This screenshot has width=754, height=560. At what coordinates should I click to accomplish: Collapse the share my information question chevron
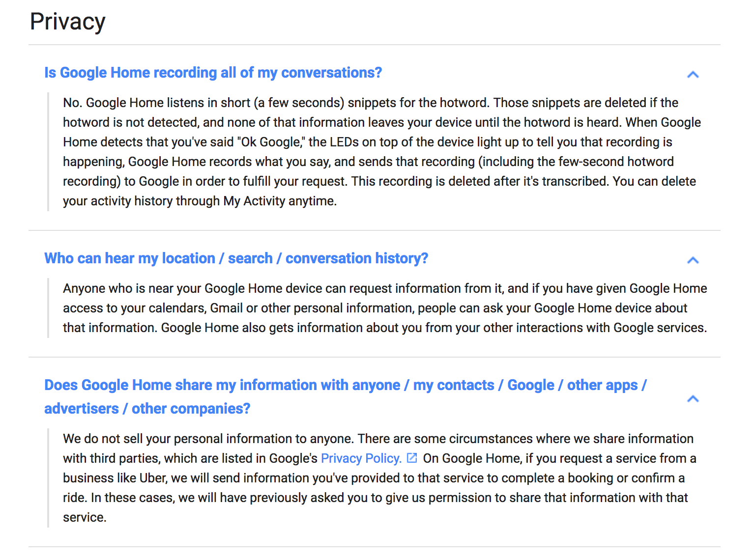(693, 399)
